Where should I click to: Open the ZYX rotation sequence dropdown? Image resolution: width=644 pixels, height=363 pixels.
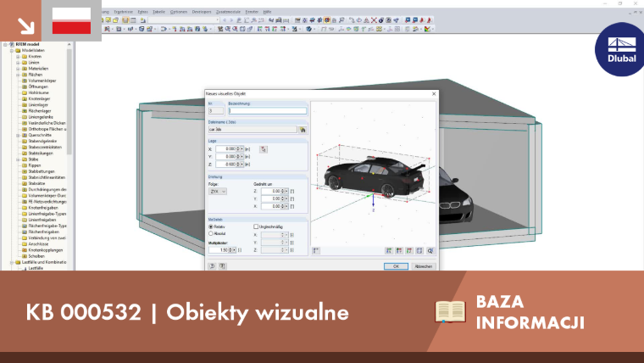coord(218,191)
